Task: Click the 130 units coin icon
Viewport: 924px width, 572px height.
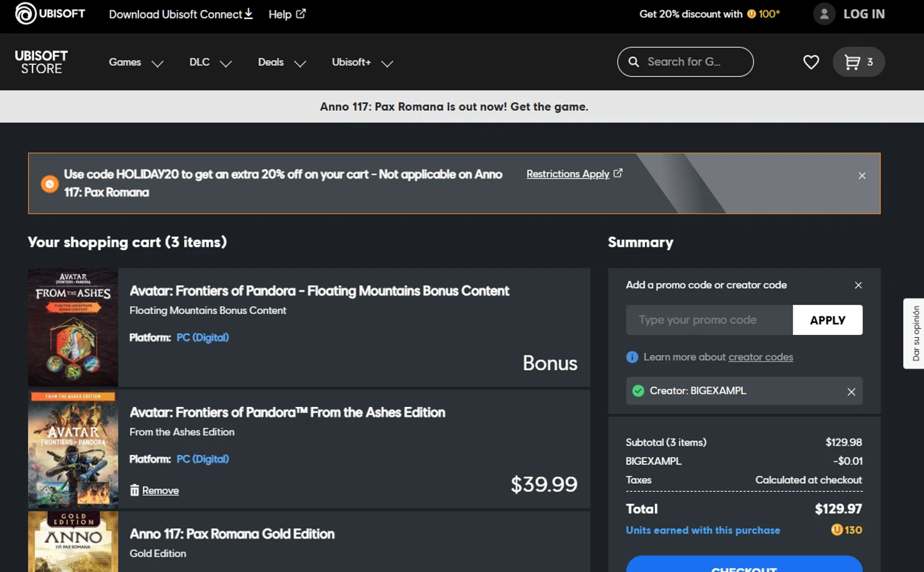Action: tap(837, 530)
